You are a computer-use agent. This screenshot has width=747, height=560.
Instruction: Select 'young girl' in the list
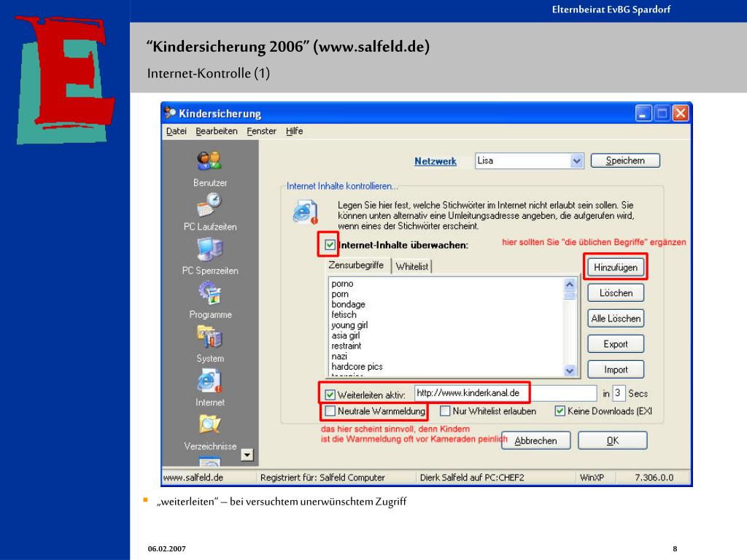click(349, 325)
